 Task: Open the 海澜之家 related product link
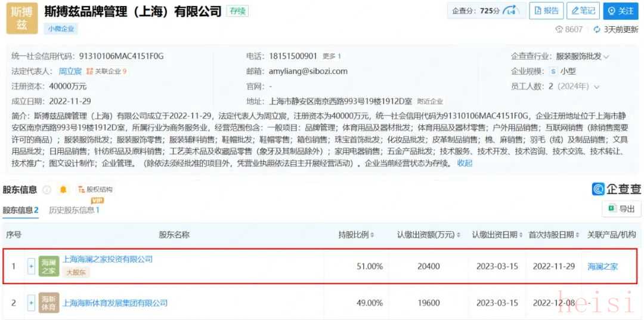pyautogui.click(x=602, y=266)
